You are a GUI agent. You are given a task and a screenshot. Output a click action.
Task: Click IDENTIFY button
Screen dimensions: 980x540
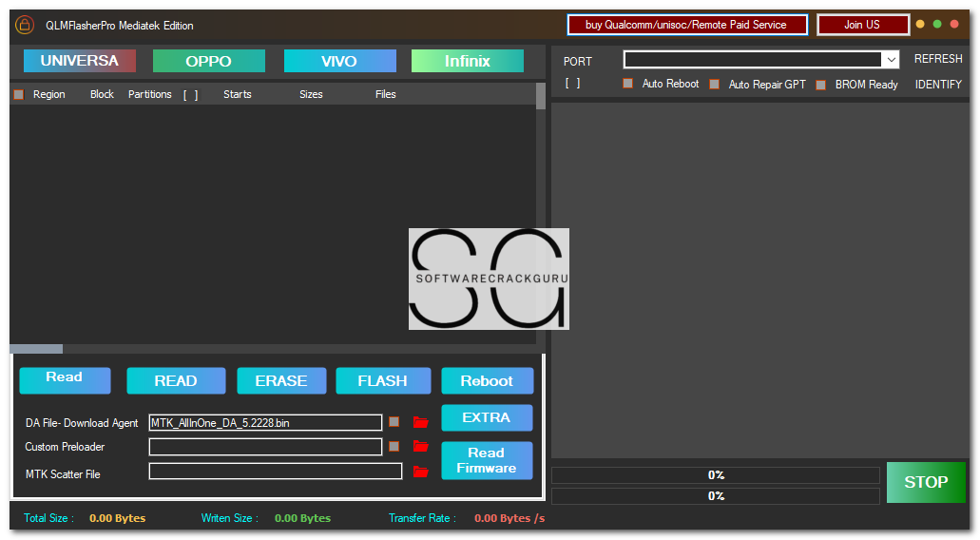click(938, 85)
